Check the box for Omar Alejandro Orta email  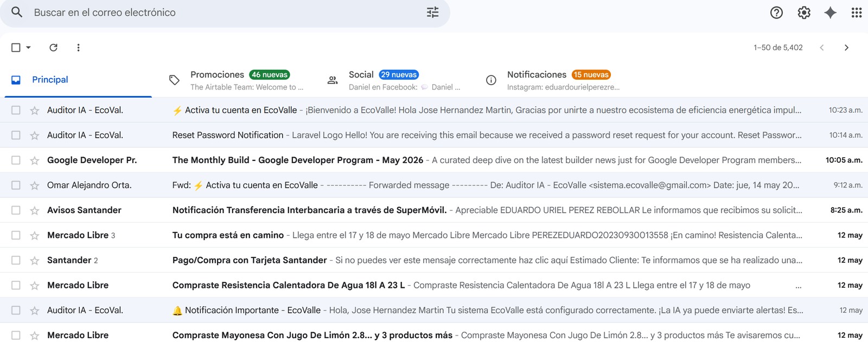click(16, 185)
